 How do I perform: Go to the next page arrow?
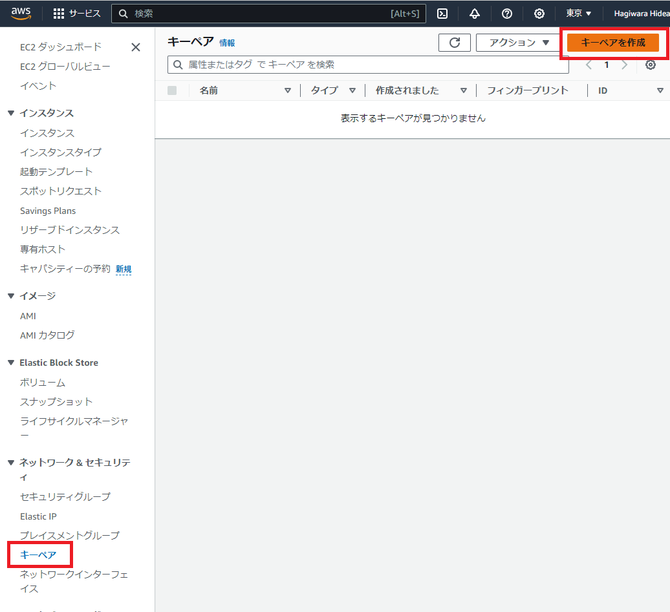coord(624,65)
